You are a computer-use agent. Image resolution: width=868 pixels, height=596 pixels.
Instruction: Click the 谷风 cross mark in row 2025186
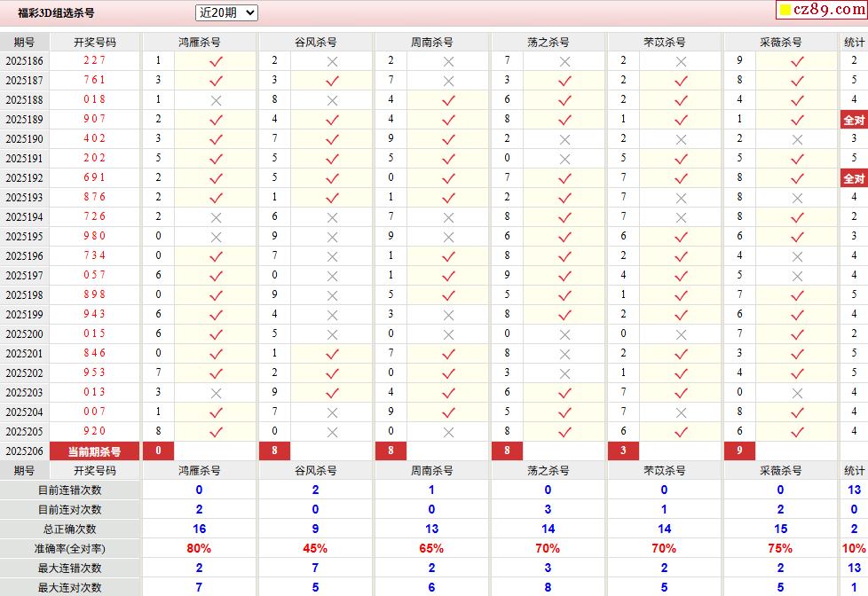332,61
